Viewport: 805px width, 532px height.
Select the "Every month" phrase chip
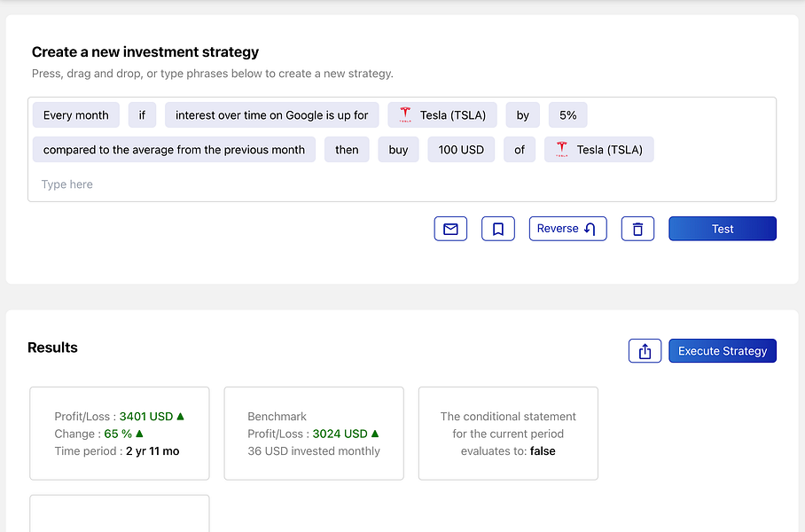(76, 115)
